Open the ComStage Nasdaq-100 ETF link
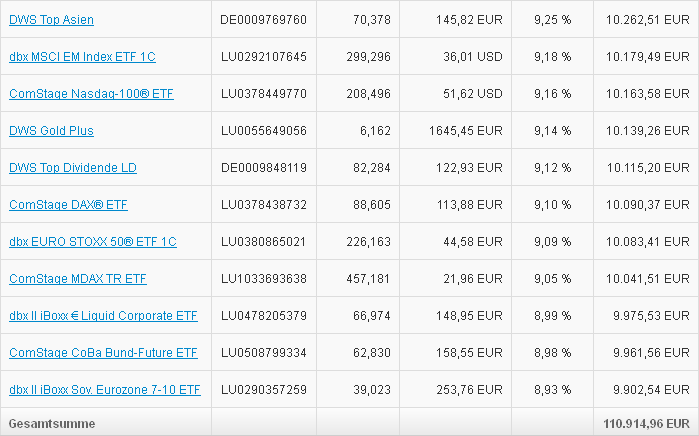The width and height of the screenshot is (699, 436). coord(91,94)
